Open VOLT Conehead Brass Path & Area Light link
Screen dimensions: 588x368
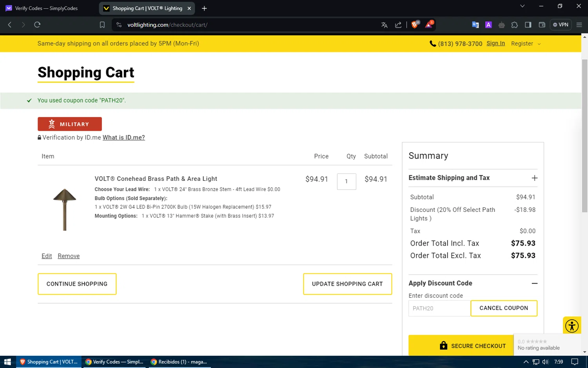pos(156,179)
